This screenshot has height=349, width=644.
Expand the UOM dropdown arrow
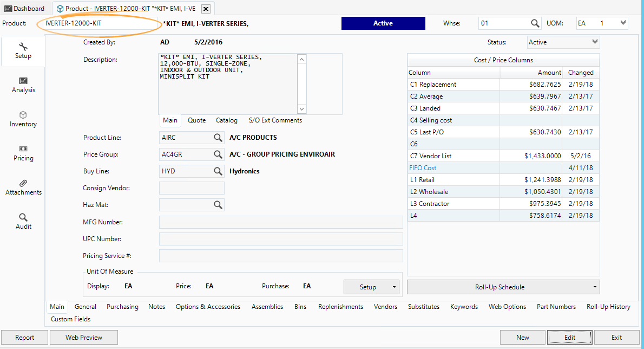[x=623, y=23]
